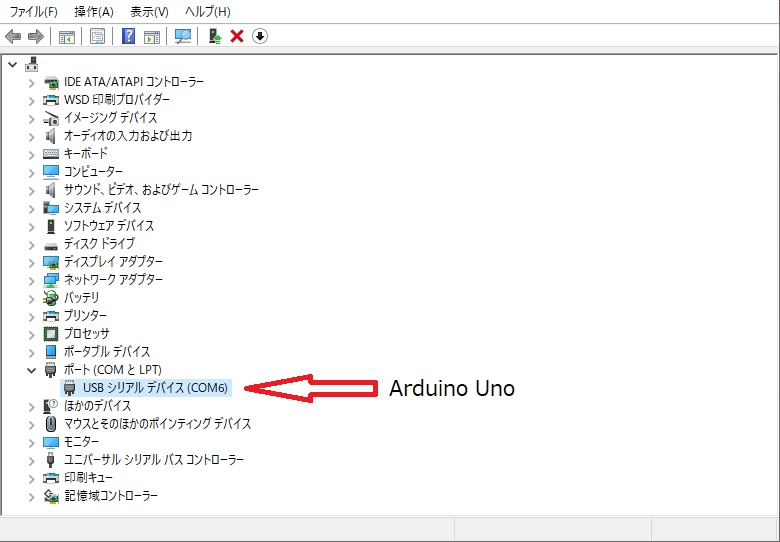Select the キーボード label
This screenshot has height=542, width=780.
coord(86,154)
